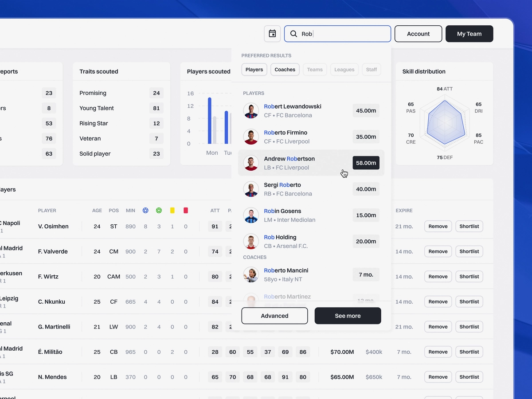Toggle the Leagues filter chip
The height and width of the screenshot is (399, 532).
[344, 70]
